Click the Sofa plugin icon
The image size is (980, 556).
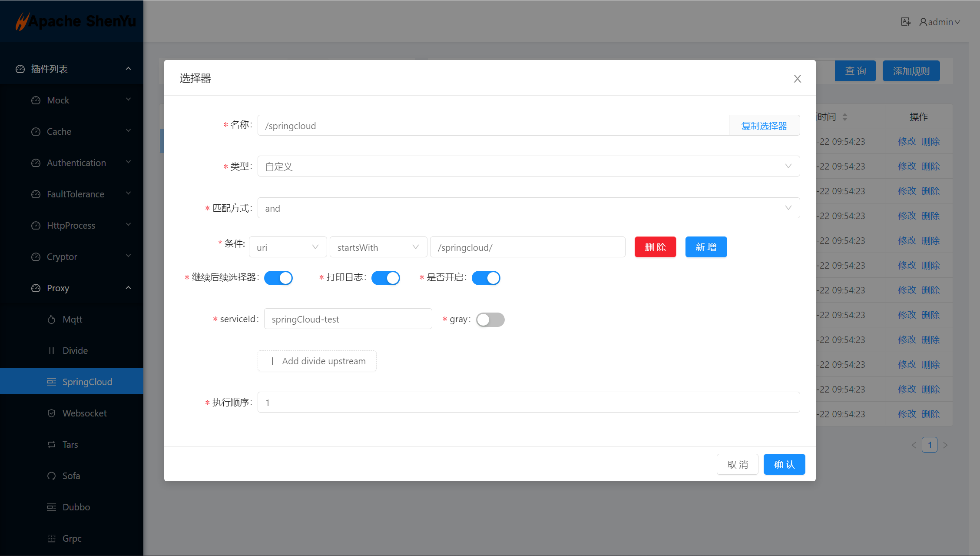(x=51, y=476)
